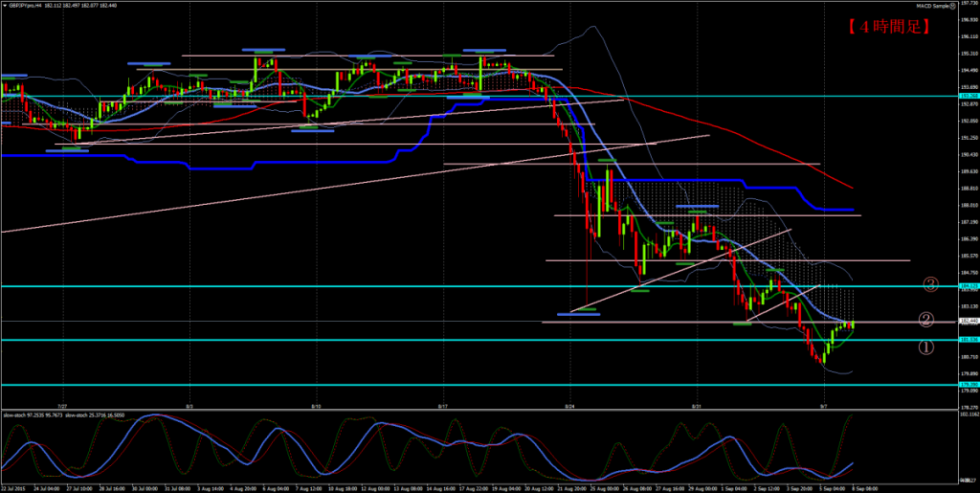The image size is (980, 493).
Task: Click the cyan "179.390" price level tag
Action: click(x=969, y=385)
